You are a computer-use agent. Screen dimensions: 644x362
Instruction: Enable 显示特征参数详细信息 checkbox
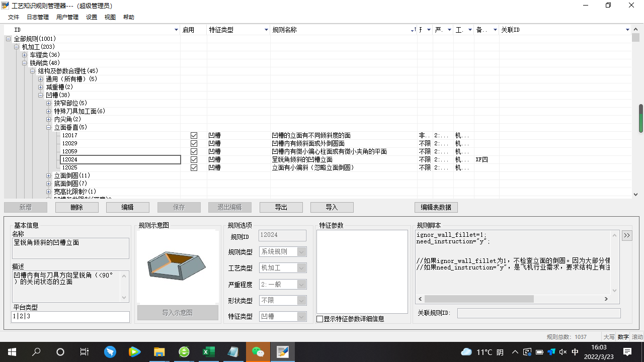point(320,318)
